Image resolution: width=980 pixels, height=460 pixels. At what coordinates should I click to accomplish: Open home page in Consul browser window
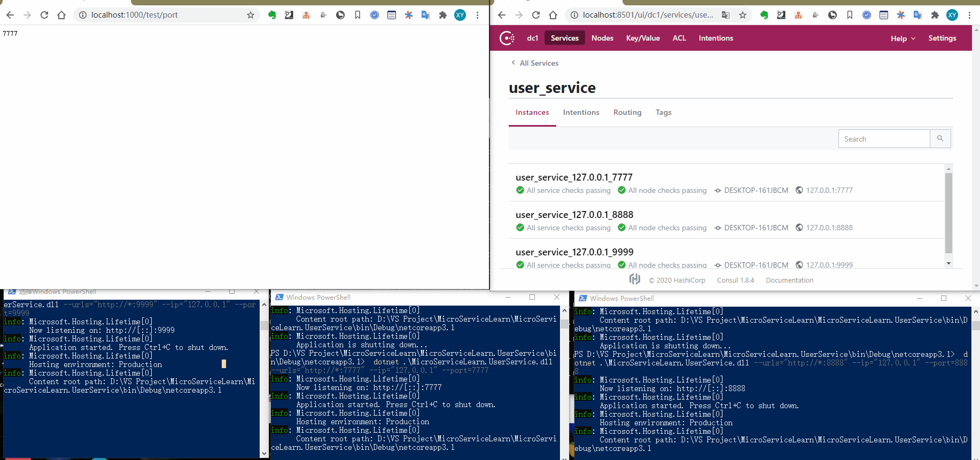(x=553, y=15)
